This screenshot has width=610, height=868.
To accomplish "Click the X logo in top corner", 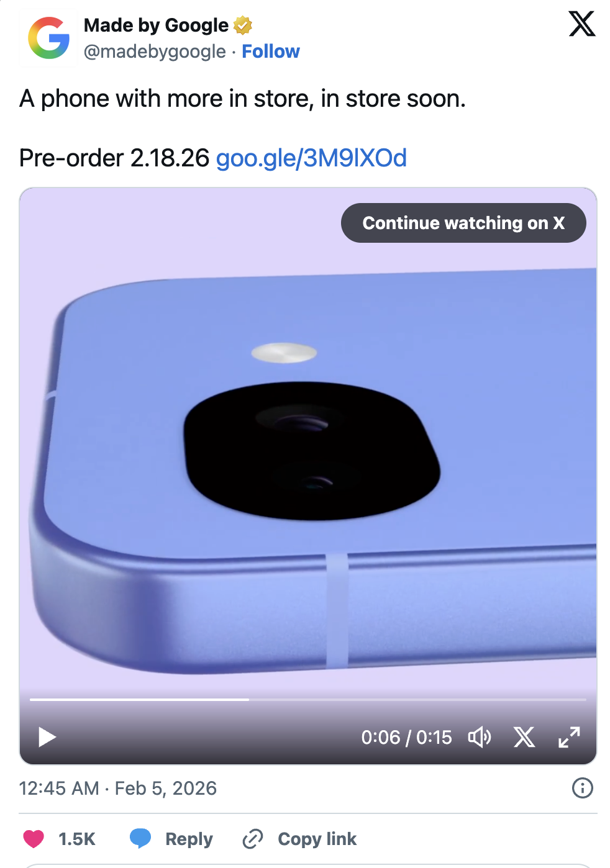I will (582, 24).
